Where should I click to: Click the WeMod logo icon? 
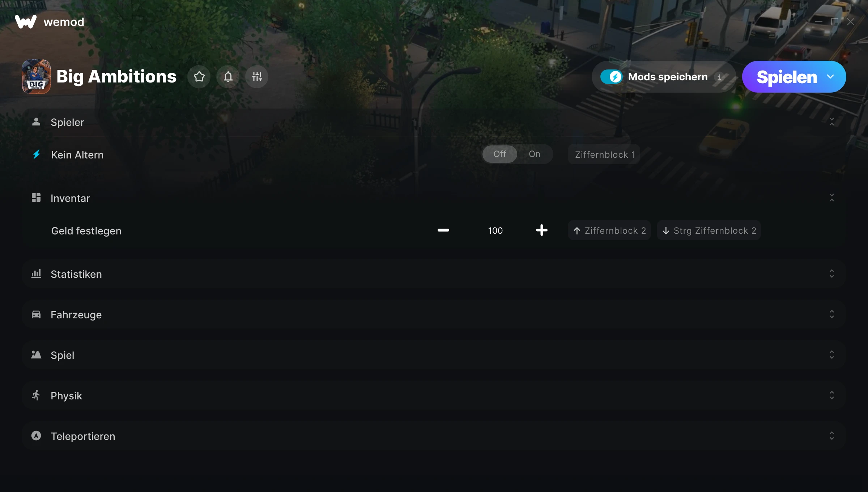26,22
